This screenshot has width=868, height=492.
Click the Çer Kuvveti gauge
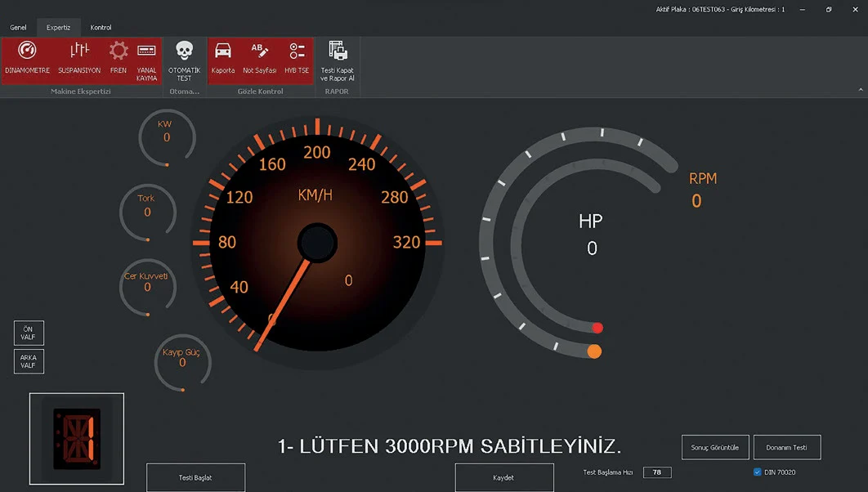pyautogui.click(x=147, y=287)
